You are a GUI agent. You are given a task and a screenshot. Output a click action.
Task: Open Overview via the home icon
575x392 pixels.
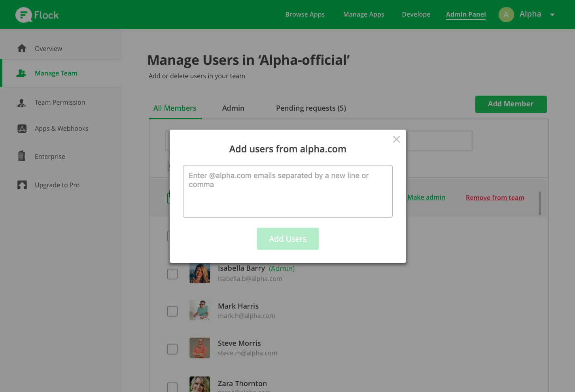click(x=22, y=48)
